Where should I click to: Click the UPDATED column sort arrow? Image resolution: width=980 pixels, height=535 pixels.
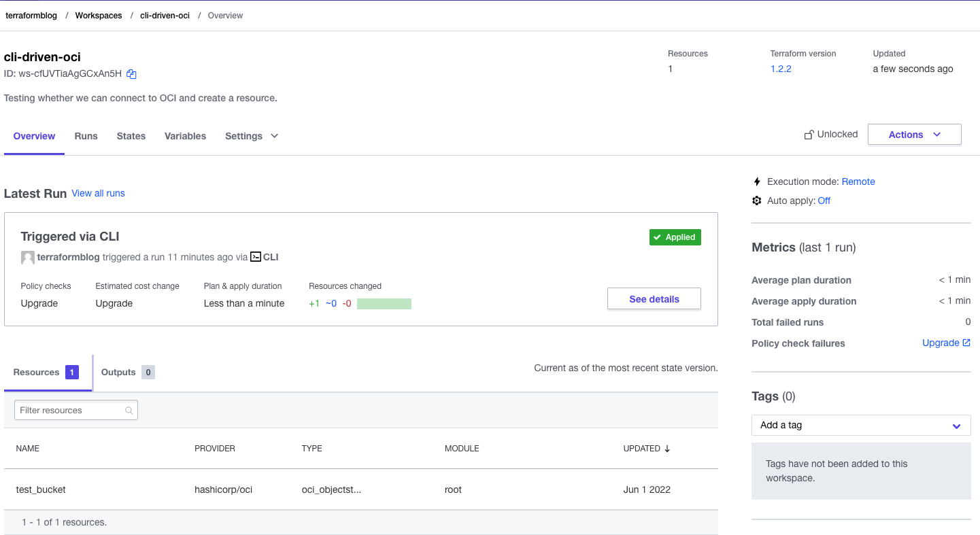coord(666,449)
